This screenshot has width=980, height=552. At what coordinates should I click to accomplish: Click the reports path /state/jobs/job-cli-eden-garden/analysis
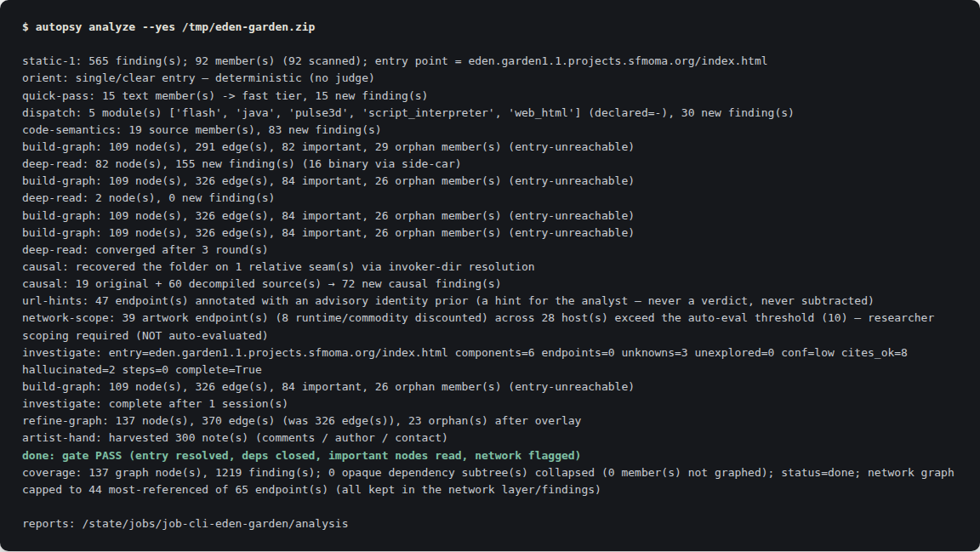215,523
